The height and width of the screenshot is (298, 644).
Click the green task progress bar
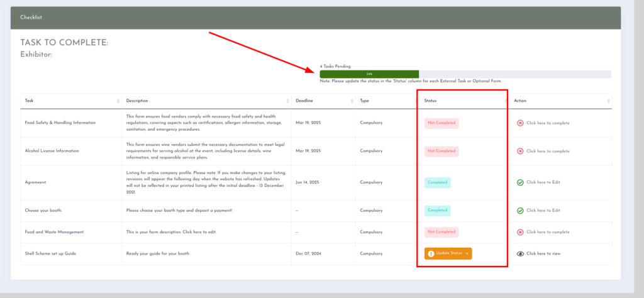pos(369,74)
